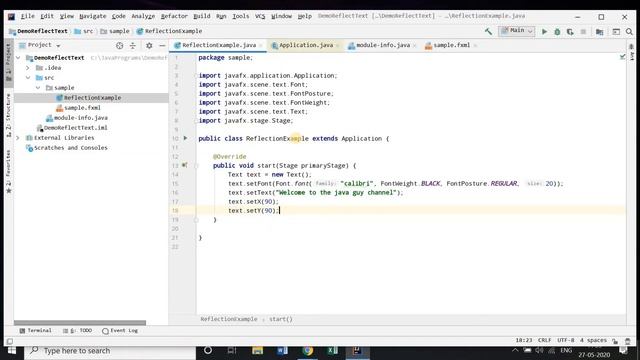Image resolution: width=640 pixels, height=360 pixels.
Task: Click inspection checkmark at editor top-right
Action: pyautogui.click(x=622, y=57)
